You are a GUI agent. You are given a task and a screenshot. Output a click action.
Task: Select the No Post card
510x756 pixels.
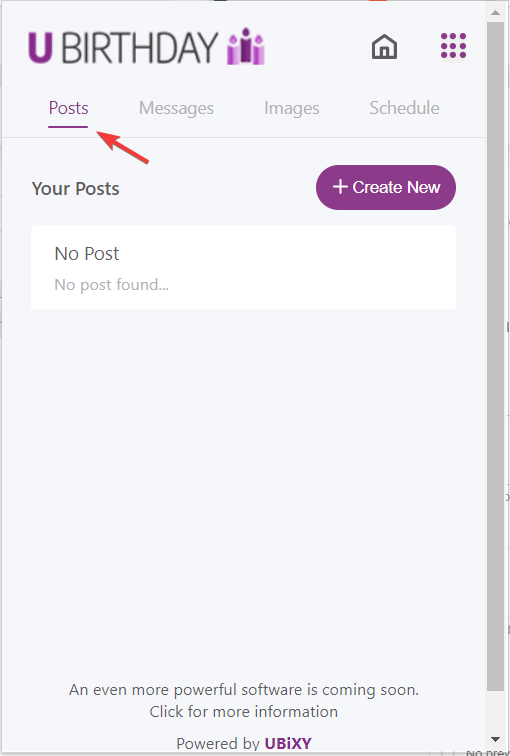pyautogui.click(x=243, y=267)
